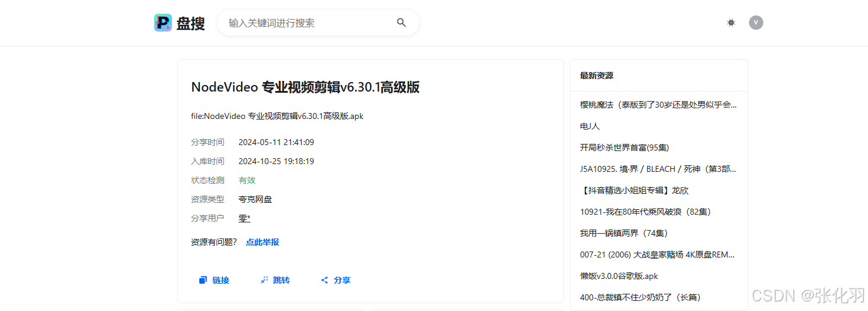Click the 分享用户 label
The width and height of the screenshot is (868, 311).
pyautogui.click(x=208, y=218)
